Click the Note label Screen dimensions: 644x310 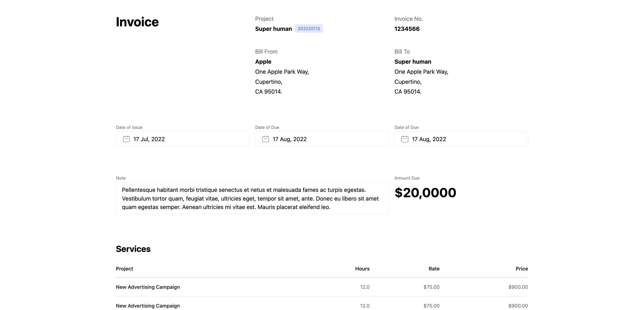point(121,178)
